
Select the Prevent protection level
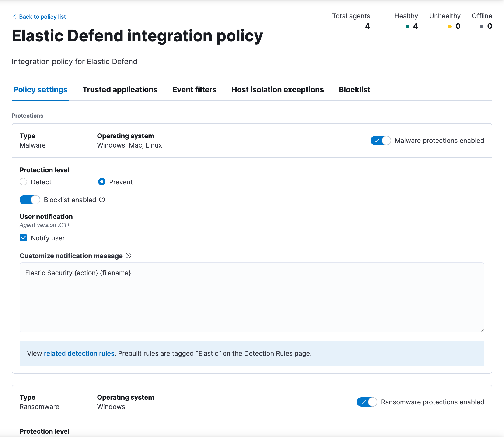coord(102,182)
